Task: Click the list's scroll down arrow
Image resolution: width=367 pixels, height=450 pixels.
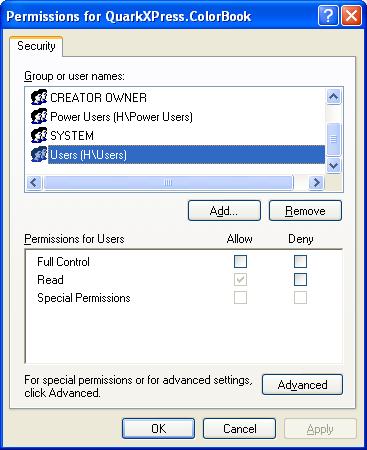Action: point(334,165)
